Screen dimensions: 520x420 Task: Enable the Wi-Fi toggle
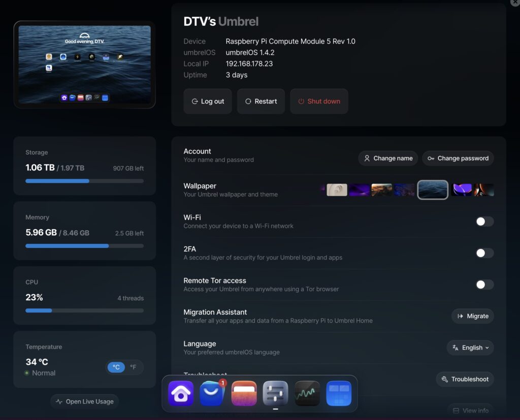pos(484,222)
